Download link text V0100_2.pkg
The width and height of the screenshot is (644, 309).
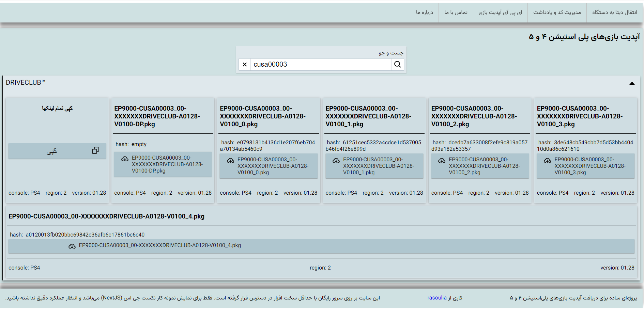click(x=484, y=166)
